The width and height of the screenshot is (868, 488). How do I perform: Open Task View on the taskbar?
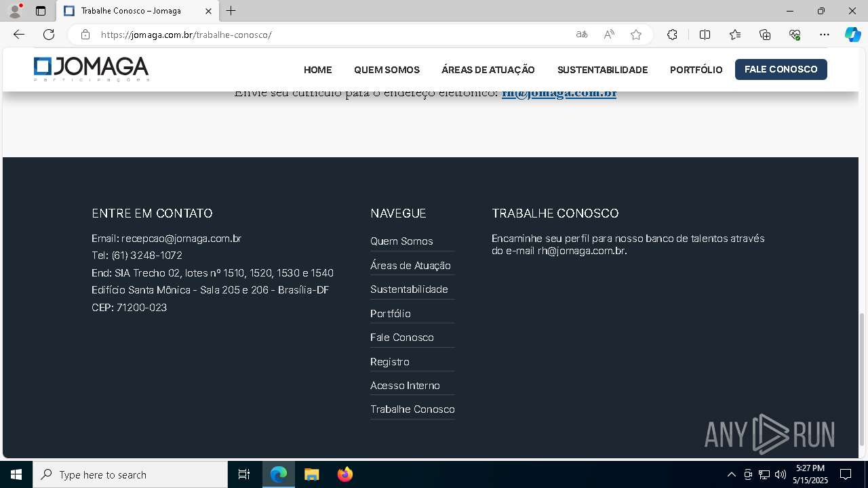tap(244, 474)
